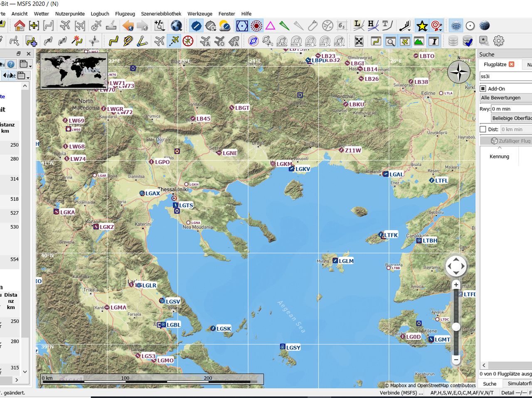Screen dimensions: 532x398
Task: Click the left panel help question icon
Action: (x=11, y=64)
